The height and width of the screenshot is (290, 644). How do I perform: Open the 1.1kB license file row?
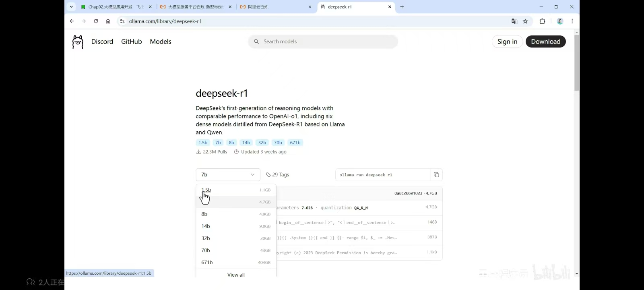click(359, 253)
